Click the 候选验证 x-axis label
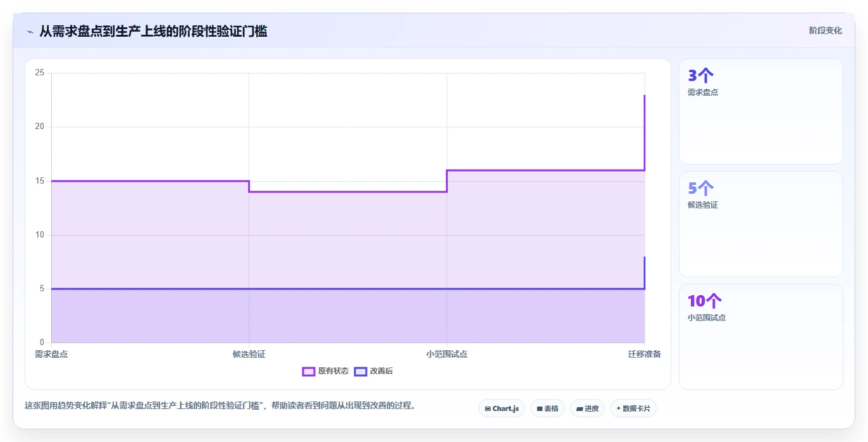 [x=249, y=354]
